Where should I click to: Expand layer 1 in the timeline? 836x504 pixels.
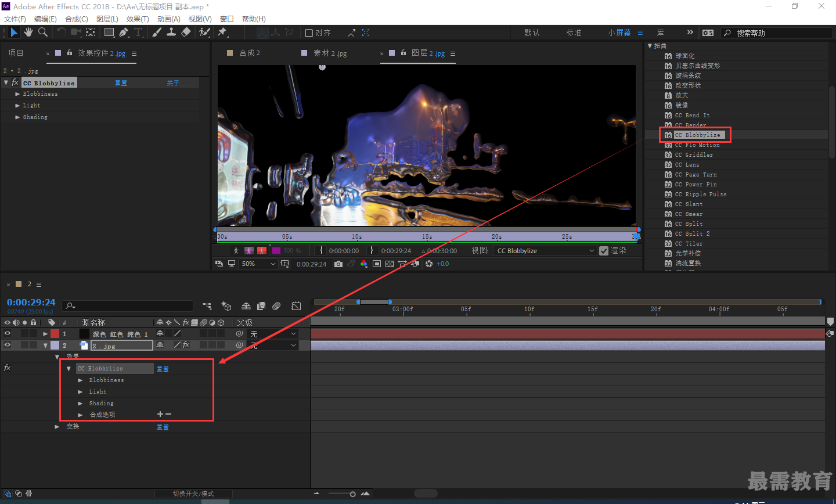[45, 334]
